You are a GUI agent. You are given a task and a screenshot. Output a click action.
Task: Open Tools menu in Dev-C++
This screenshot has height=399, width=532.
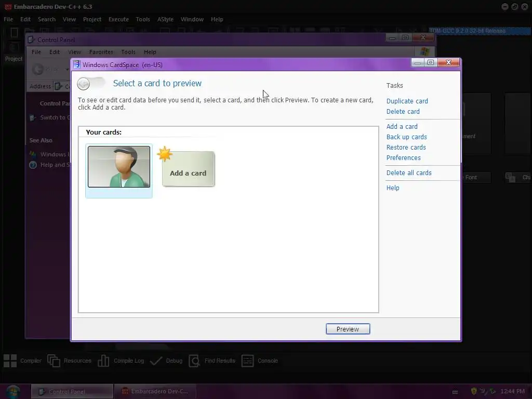(x=143, y=19)
